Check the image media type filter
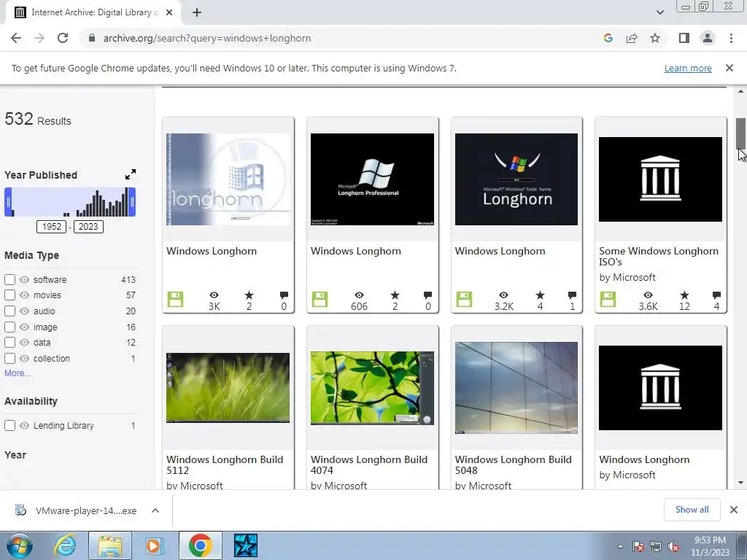The image size is (747, 560). click(x=9, y=327)
